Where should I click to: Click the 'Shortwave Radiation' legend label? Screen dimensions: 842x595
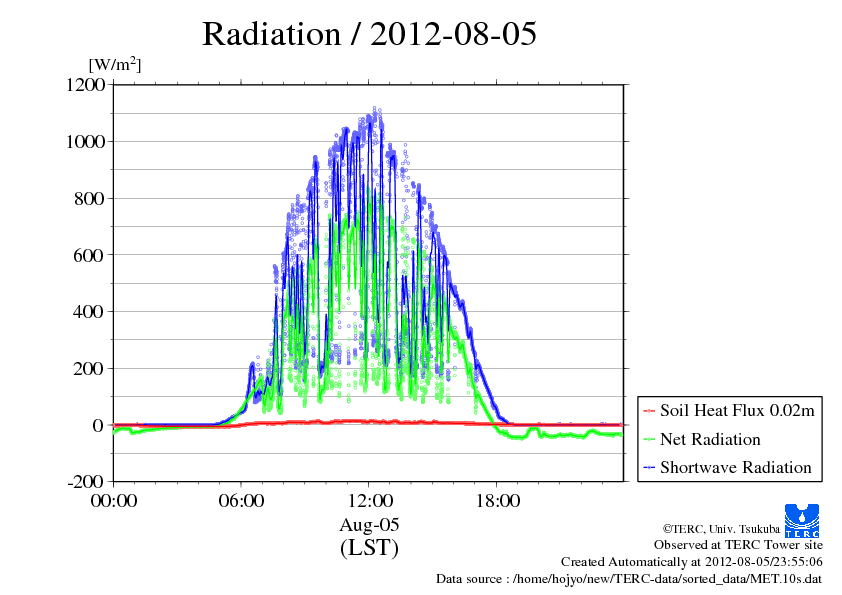[x=736, y=467]
